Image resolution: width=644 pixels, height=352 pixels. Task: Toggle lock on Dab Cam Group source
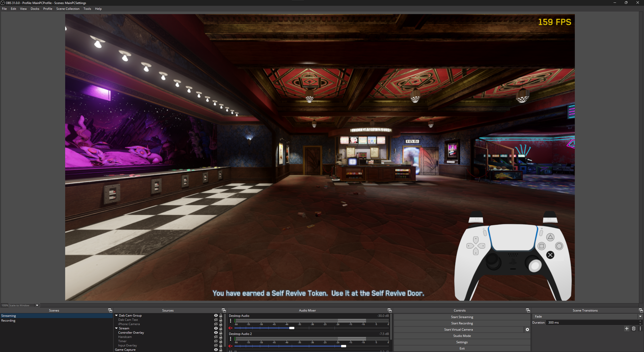tap(221, 316)
